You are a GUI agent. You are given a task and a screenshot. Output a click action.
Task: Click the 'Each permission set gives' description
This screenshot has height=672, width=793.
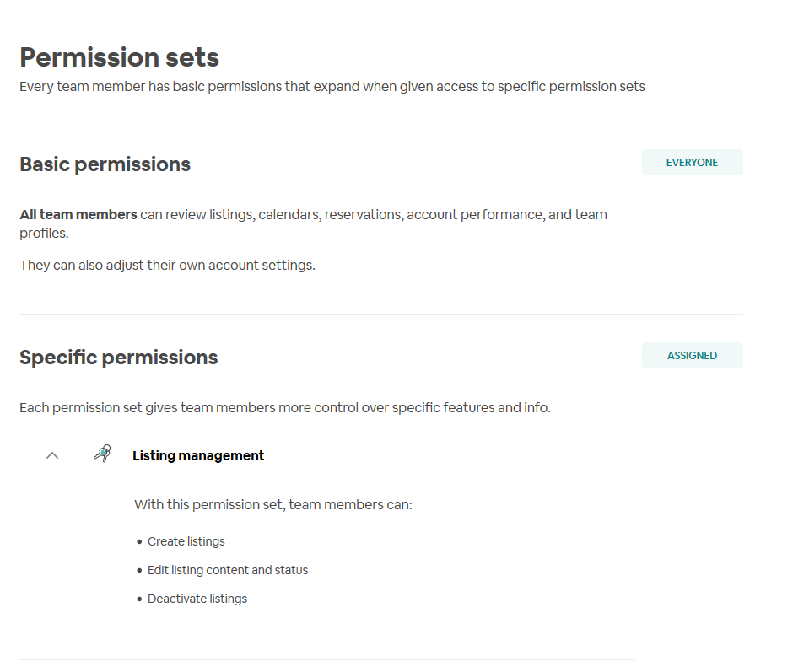[284, 408]
